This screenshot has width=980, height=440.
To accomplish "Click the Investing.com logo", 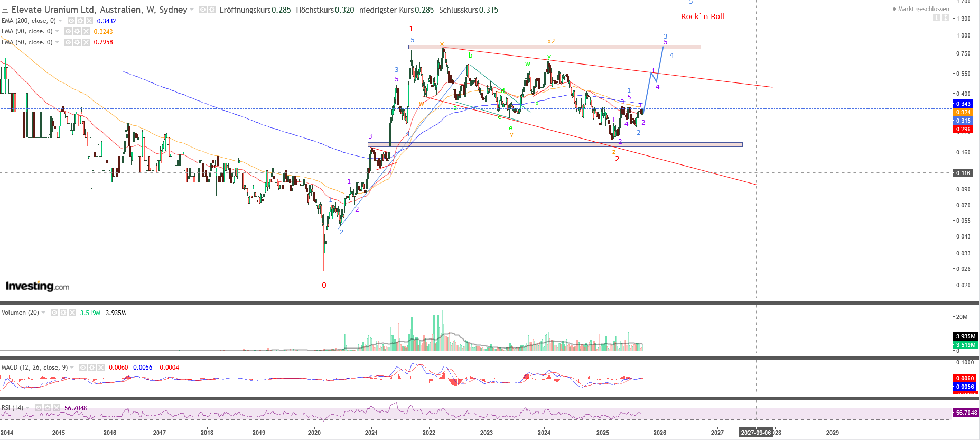I will (x=37, y=286).
